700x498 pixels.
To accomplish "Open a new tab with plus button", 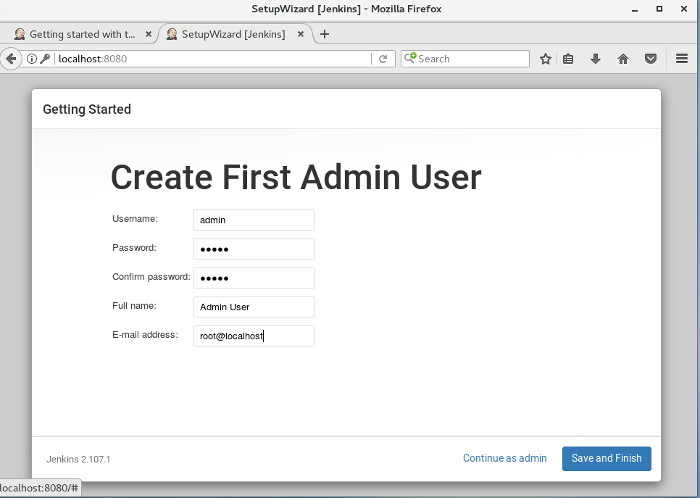I will (x=324, y=34).
